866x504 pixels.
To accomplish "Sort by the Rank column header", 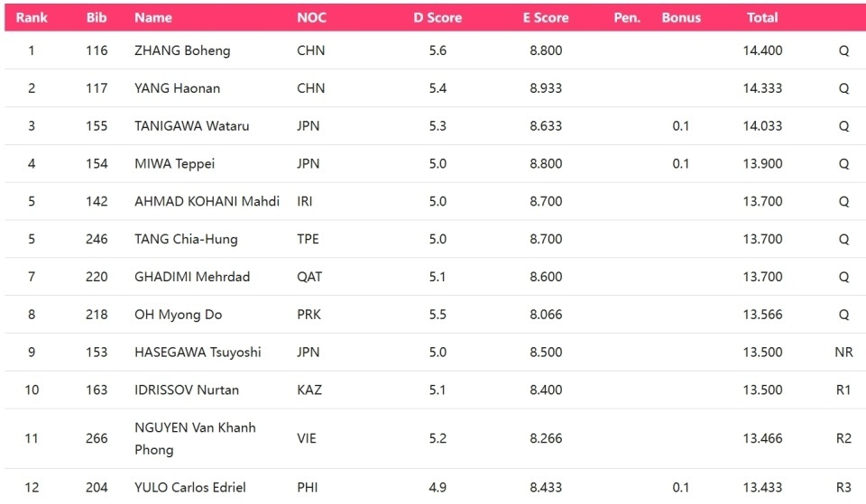I will coord(32,18).
